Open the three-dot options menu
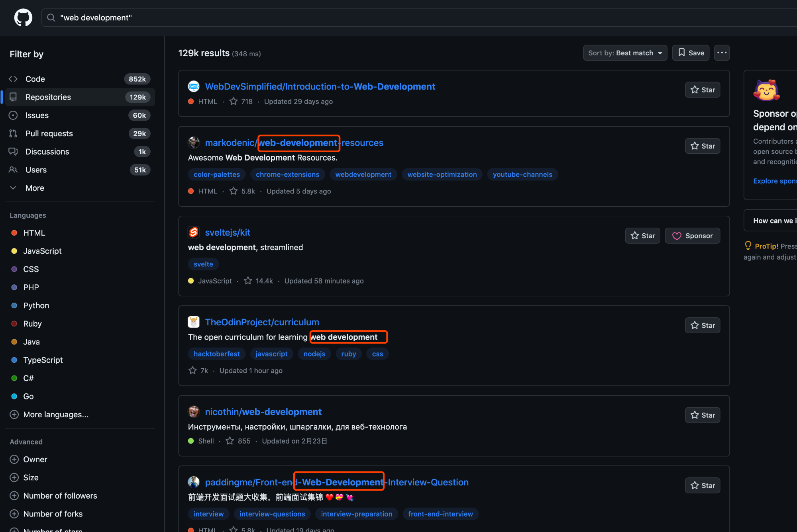 click(722, 53)
